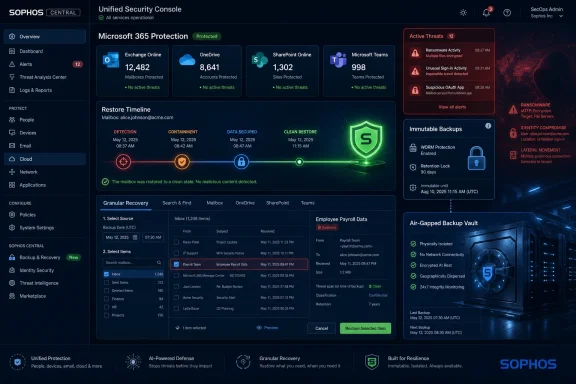
Task: Click the Microsoft Teams icon
Action: click(338, 60)
